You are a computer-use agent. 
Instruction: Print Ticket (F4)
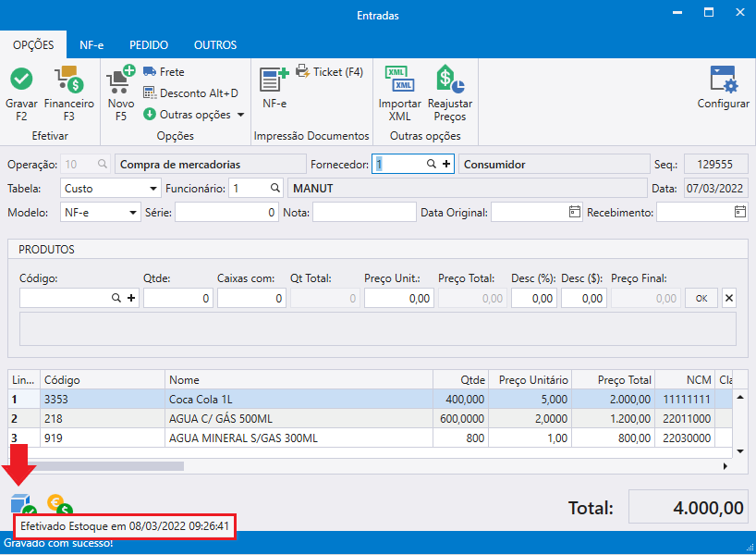click(330, 72)
